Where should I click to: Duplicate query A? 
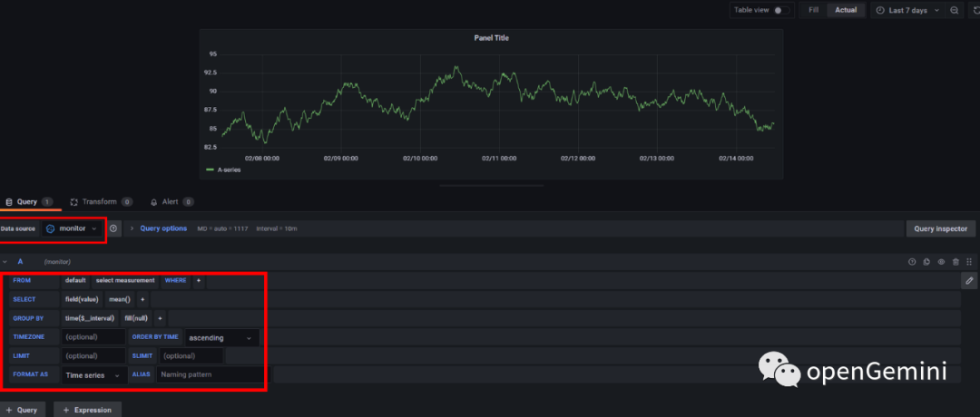[x=926, y=262]
